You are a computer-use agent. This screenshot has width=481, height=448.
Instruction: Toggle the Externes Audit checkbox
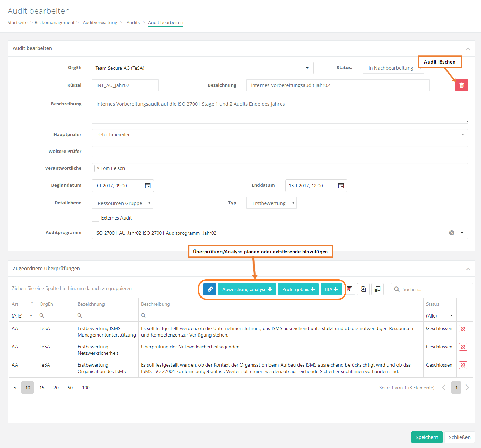pos(96,218)
